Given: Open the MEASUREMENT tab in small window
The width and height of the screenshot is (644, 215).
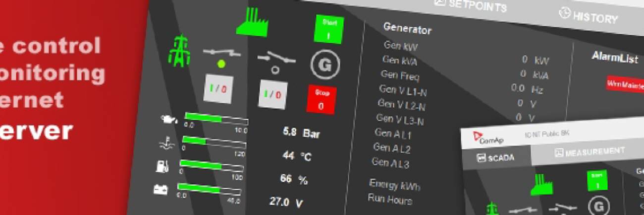Looking at the screenshot, I should tap(590, 152).
